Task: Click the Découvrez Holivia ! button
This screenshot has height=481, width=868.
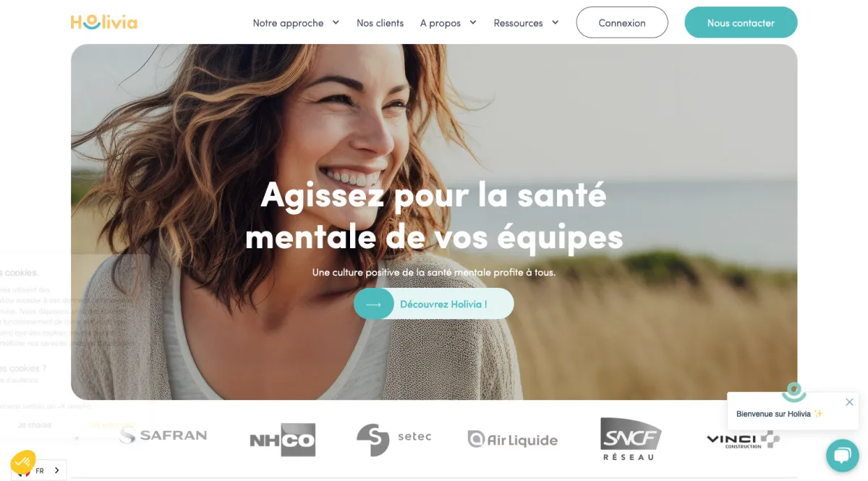Action: [x=434, y=304]
